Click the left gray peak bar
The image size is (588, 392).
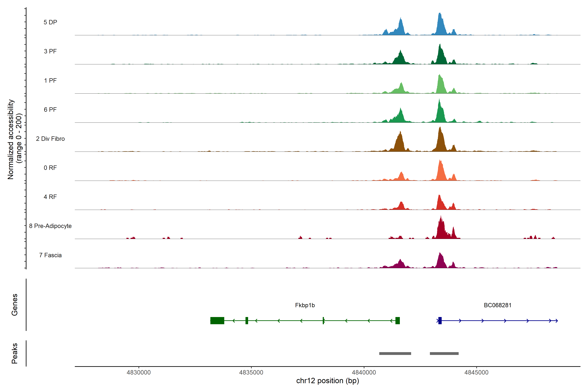[x=395, y=353]
